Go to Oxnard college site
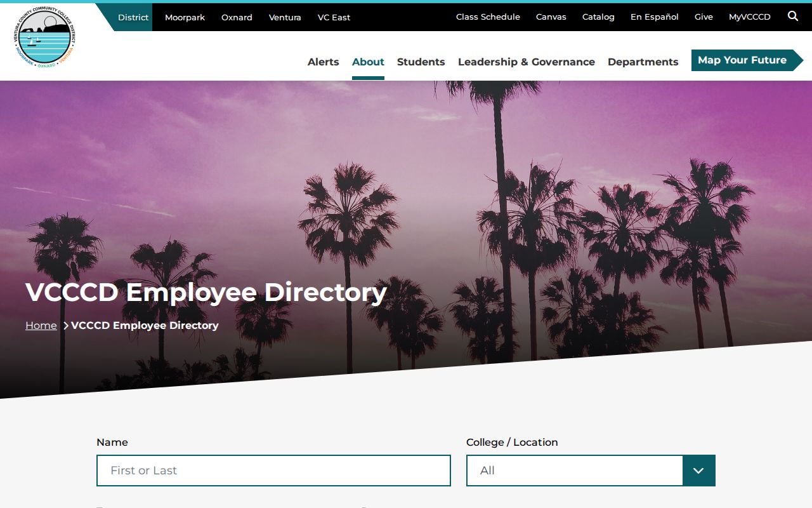812x508 pixels. pos(237,17)
